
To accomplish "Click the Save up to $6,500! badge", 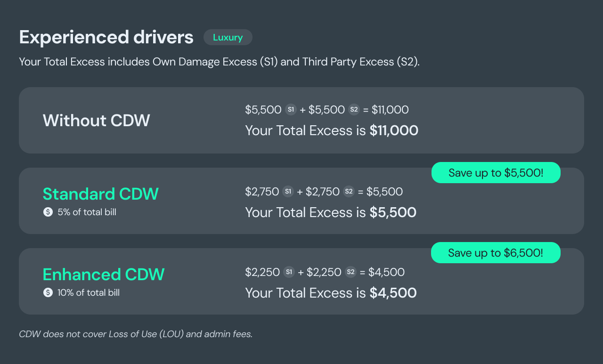I will [x=496, y=253].
